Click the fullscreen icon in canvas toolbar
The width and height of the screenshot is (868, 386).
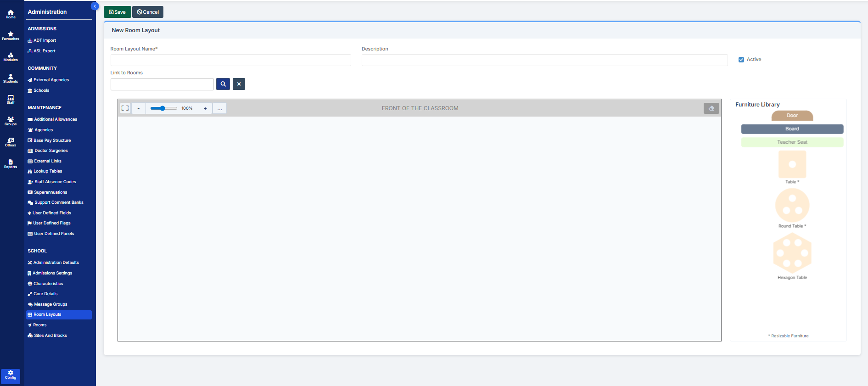pyautogui.click(x=125, y=108)
